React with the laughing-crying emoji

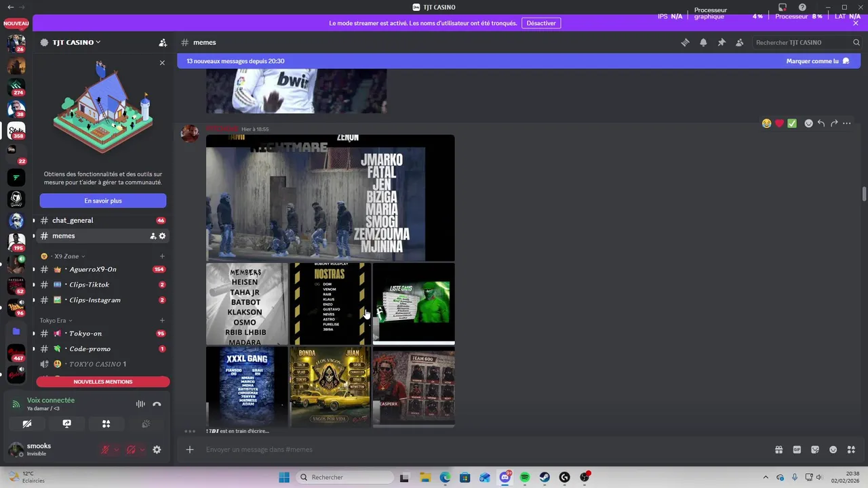coord(766,123)
